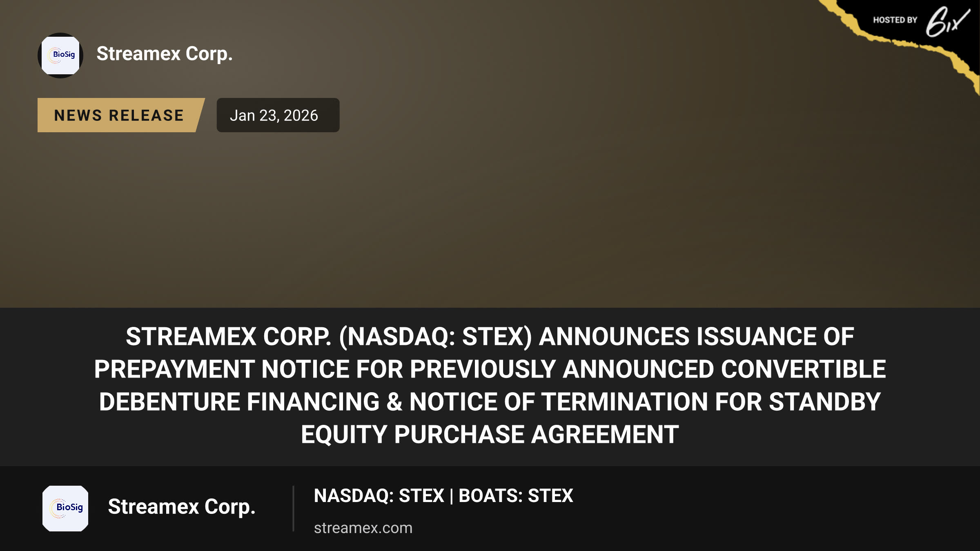The width and height of the screenshot is (980, 551).
Task: Click the EQUITY PURCHASE AGREEMENT headline line
Action: [x=490, y=435]
